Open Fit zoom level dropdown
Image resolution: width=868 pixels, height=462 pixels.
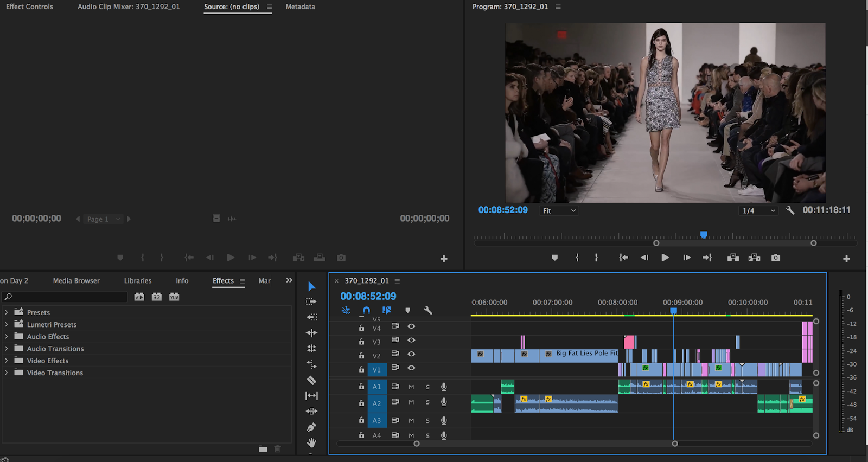559,211
